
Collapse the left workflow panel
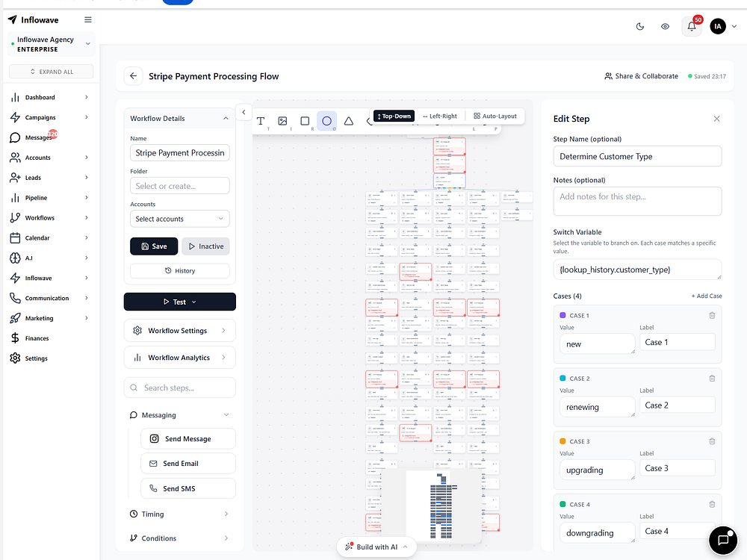[244, 113]
